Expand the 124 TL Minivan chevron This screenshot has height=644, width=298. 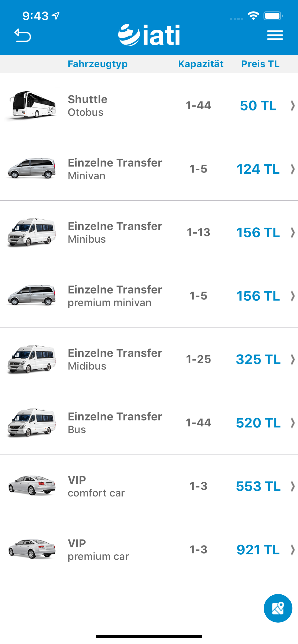pyautogui.click(x=292, y=169)
